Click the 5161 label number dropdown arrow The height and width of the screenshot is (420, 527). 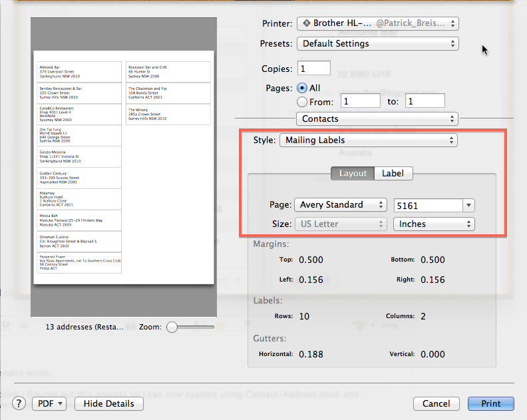(x=468, y=206)
